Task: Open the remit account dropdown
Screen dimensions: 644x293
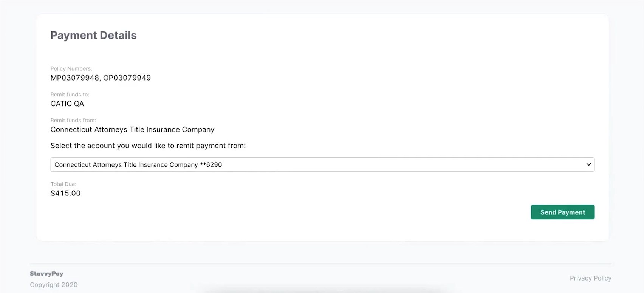Action: tap(322, 164)
